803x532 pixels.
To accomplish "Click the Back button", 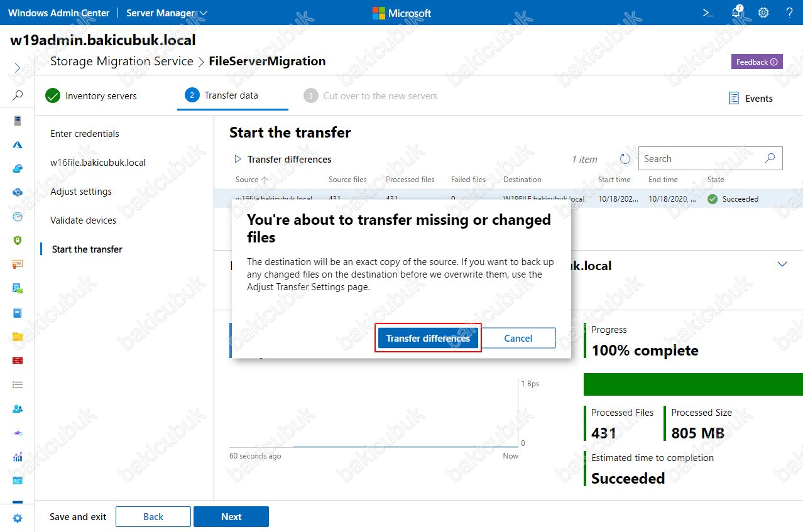I will [x=153, y=517].
